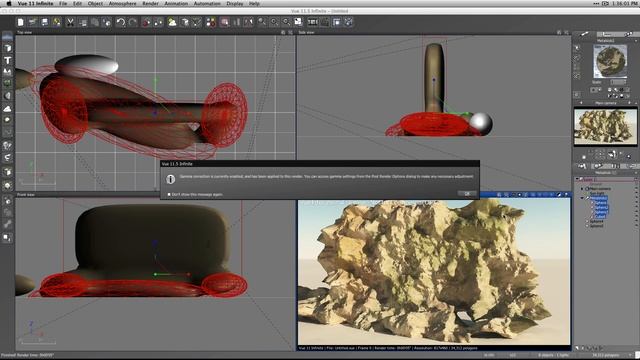Collapse the Metablob2 tree node
Screen dimensions: 640x360
tap(582, 198)
